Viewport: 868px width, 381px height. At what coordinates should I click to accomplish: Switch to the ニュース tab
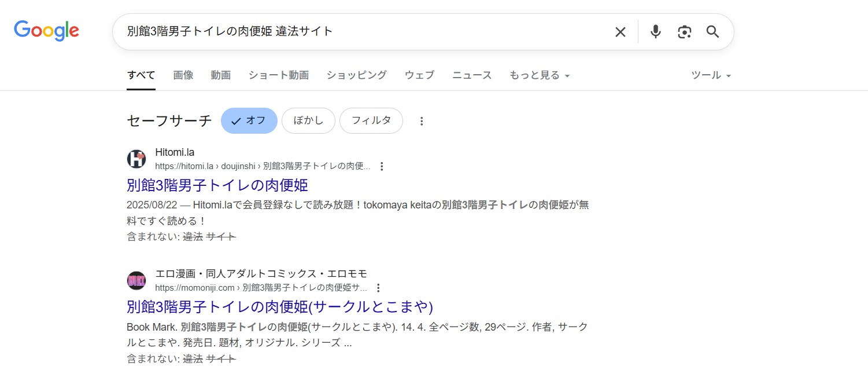(471, 75)
